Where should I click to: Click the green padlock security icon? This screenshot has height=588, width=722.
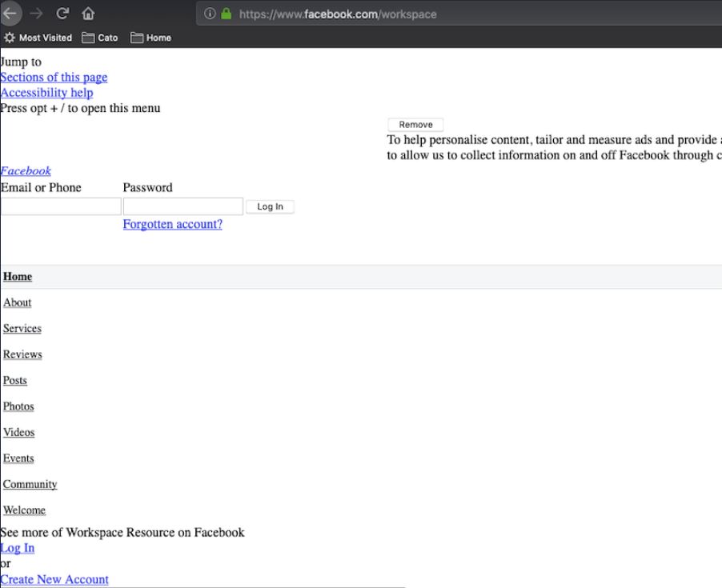pos(226,14)
